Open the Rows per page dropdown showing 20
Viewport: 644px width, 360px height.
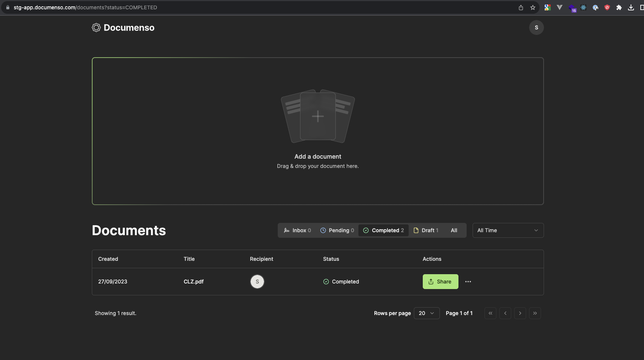pos(426,313)
